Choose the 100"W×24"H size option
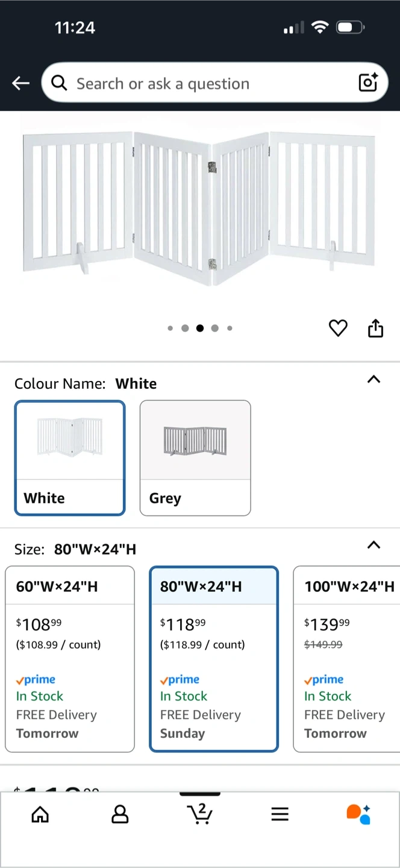The image size is (400, 868). click(x=348, y=659)
